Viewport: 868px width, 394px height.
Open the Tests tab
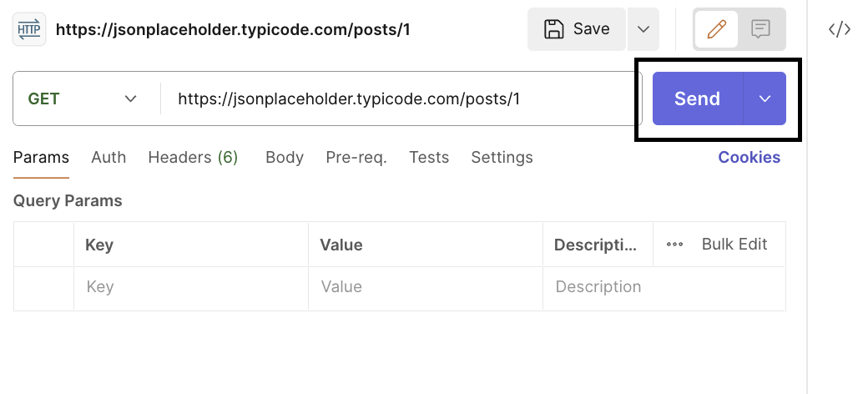pyautogui.click(x=429, y=157)
